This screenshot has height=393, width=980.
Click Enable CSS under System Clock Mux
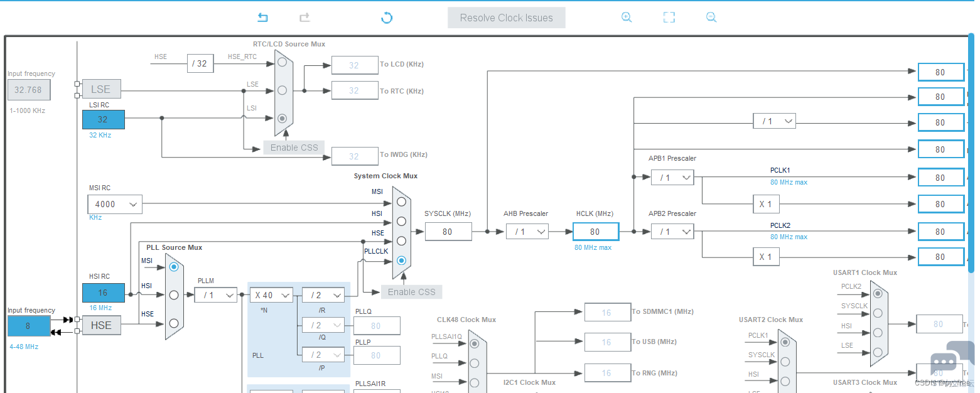411,292
